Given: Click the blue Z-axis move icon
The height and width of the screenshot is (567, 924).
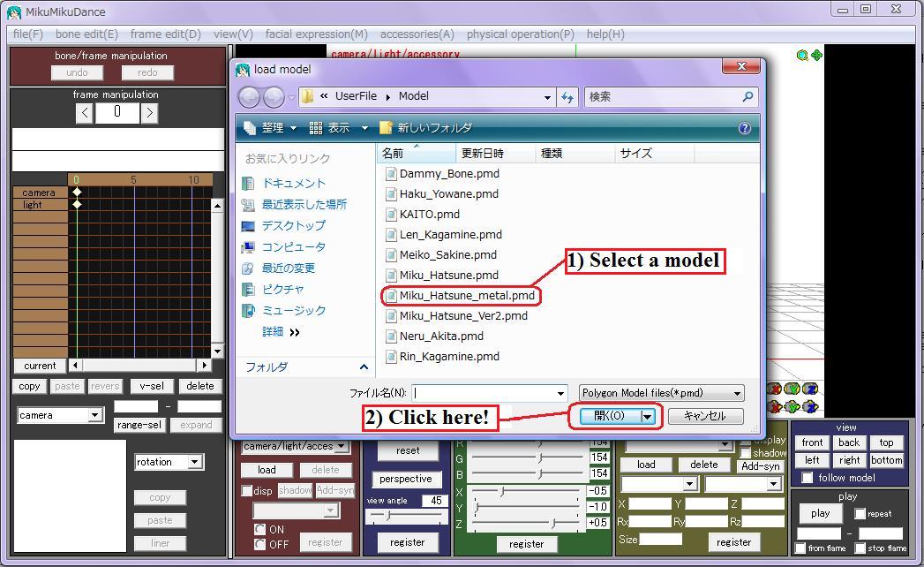Looking at the screenshot, I should coord(810,406).
